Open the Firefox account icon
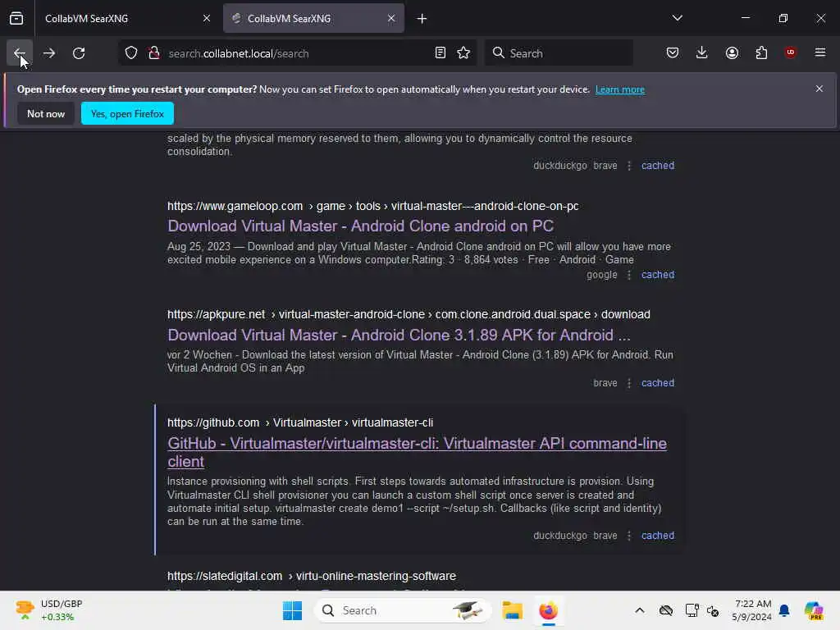840x630 pixels. click(732, 53)
